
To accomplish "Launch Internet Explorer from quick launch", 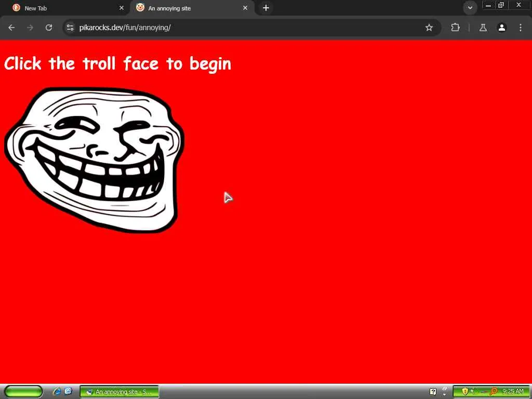I will [57, 392].
